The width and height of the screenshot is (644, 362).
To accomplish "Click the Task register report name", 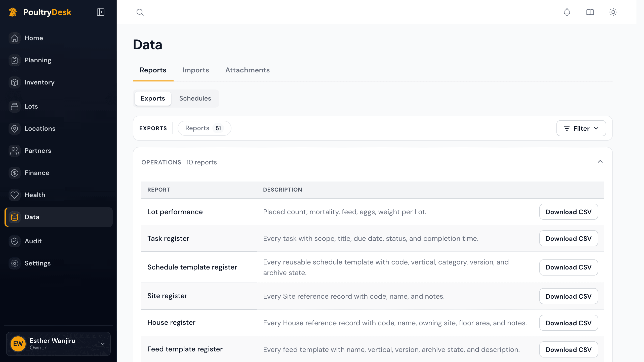I will pos(168,239).
